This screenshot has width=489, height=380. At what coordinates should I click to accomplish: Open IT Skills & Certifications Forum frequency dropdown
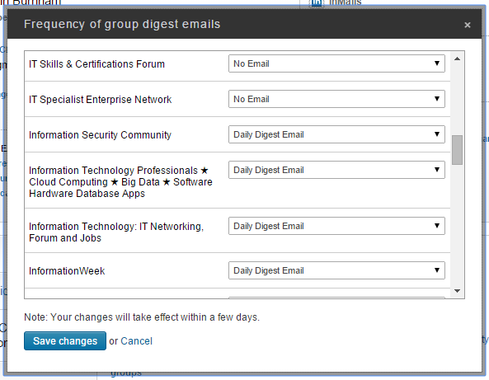pos(336,63)
